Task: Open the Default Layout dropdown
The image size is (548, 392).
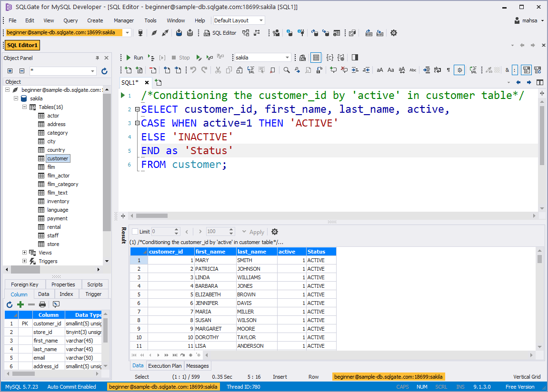Action: pyautogui.click(x=261, y=20)
